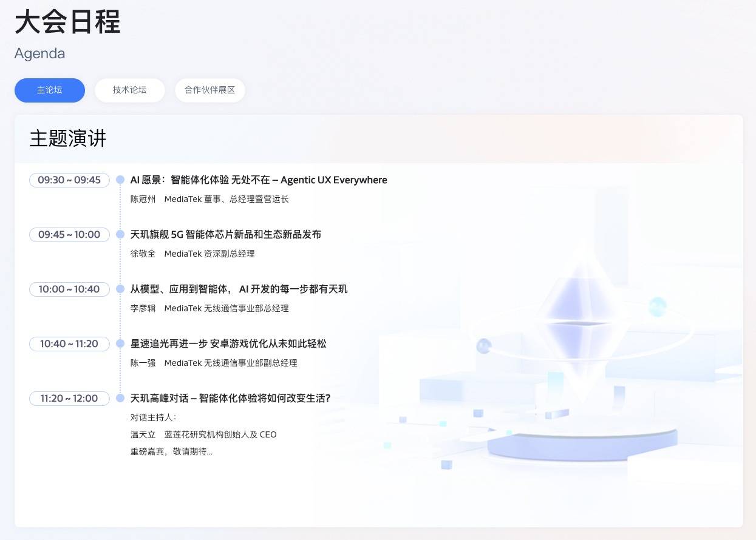Click the text 重磅嘉宾，敬请期待
This screenshot has height=540, width=756.
click(171, 451)
